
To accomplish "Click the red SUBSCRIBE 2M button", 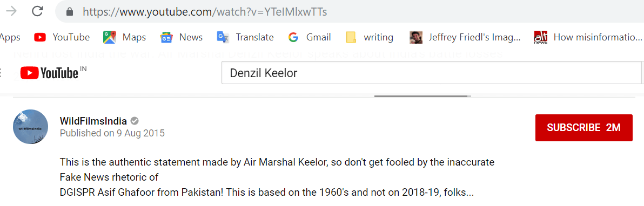I will click(x=583, y=128).
